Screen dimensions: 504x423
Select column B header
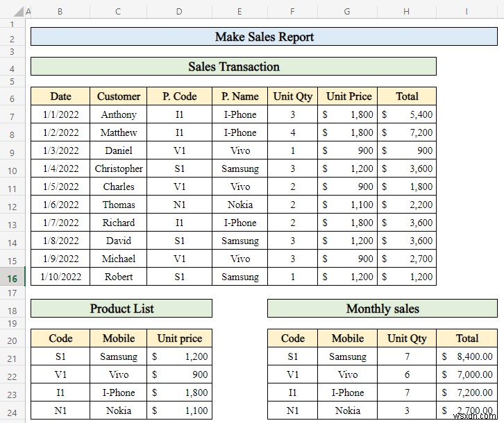[x=60, y=12]
